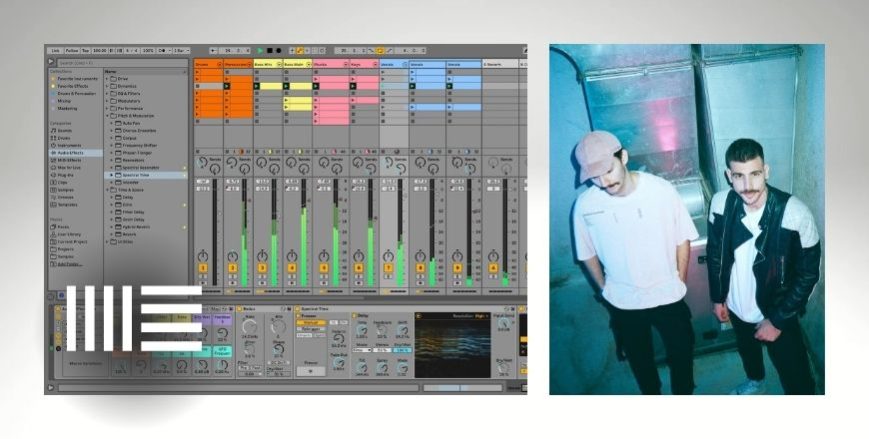Select the Percussion track header
The width and height of the screenshot is (869, 439).
click(x=238, y=64)
